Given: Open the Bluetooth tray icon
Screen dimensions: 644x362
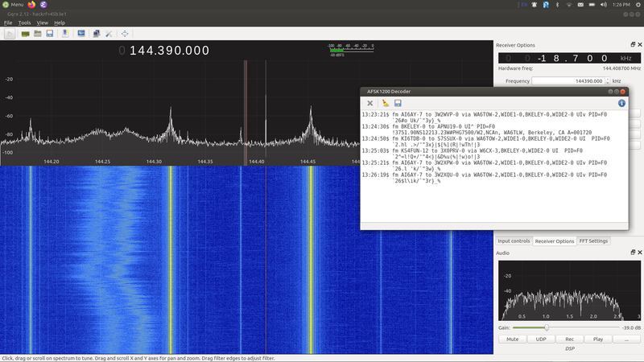Looking at the screenshot, I should [x=557, y=5].
